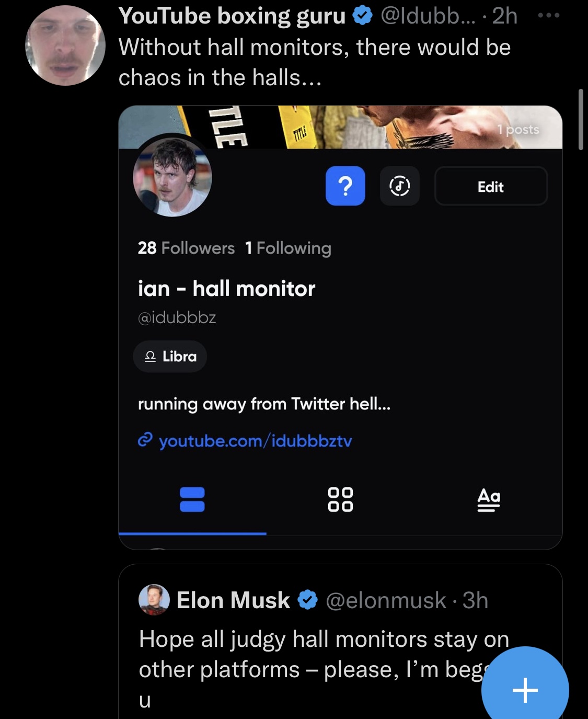
Task: Click the YouTube boxing guru verified badge
Action: pos(362,16)
